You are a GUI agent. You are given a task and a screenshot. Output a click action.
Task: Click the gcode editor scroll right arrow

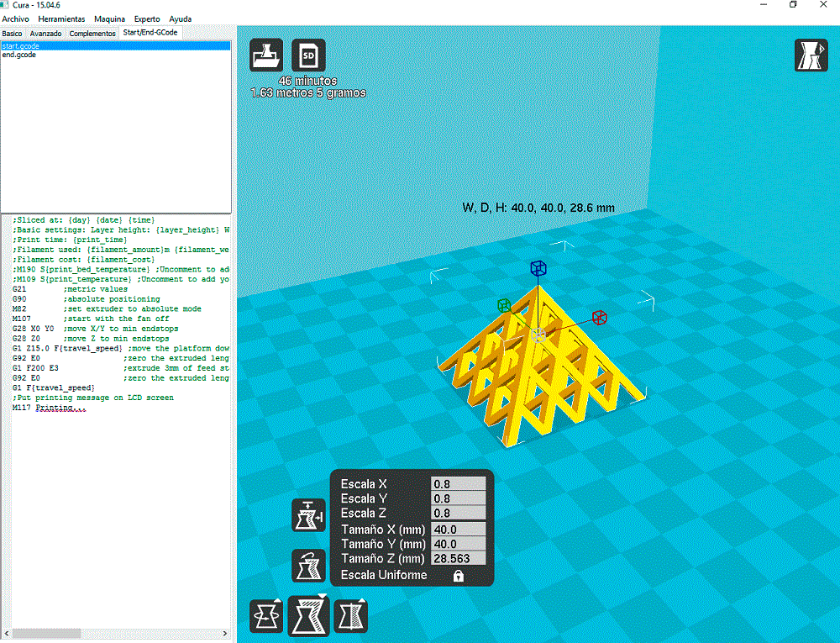coord(225,634)
